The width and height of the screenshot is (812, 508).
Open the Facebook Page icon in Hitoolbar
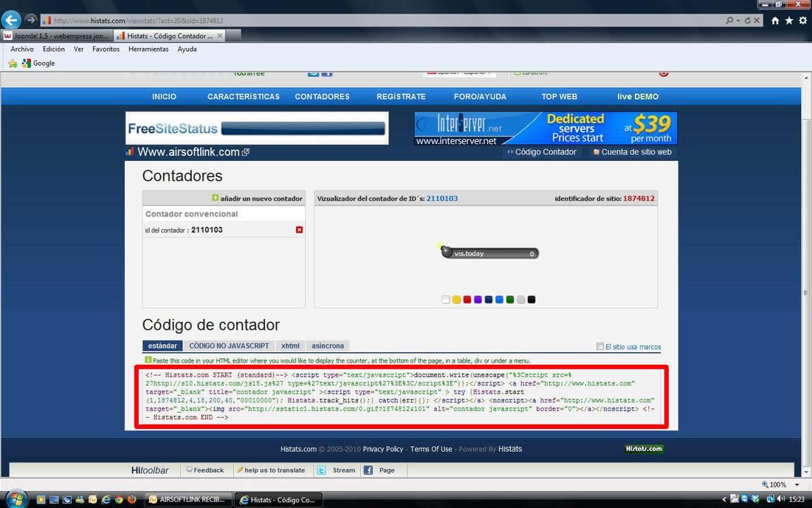[368, 470]
